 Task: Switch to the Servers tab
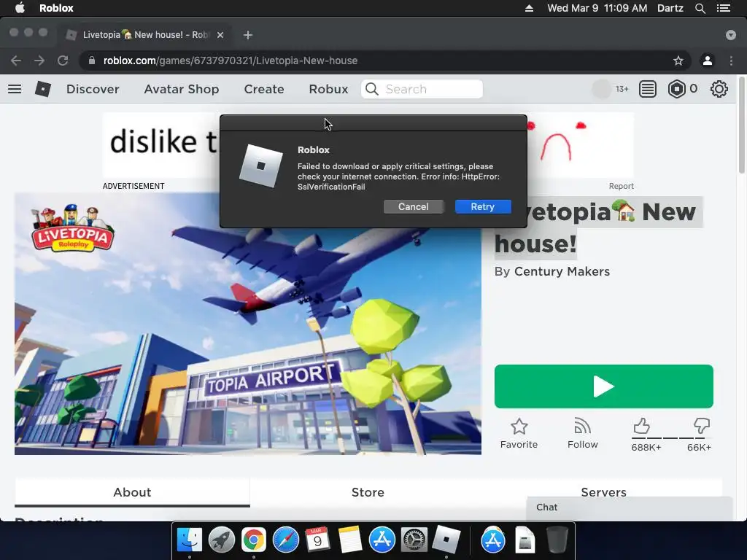click(603, 492)
